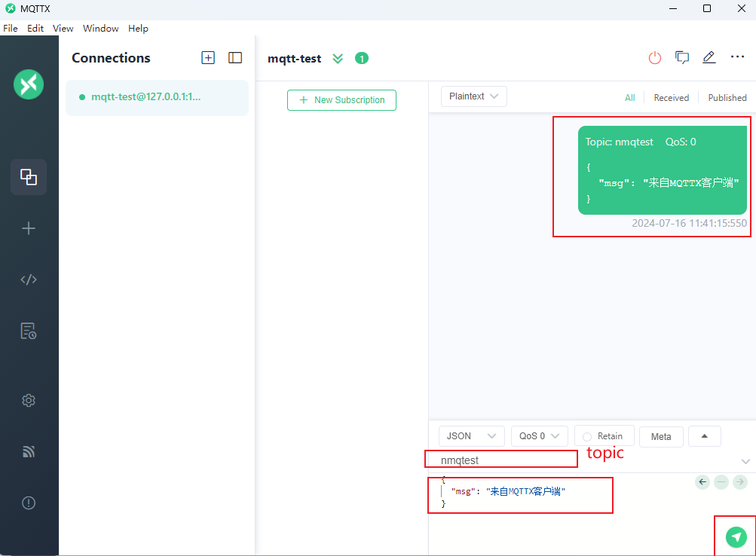
Task: Filter to Received messages
Action: point(671,98)
